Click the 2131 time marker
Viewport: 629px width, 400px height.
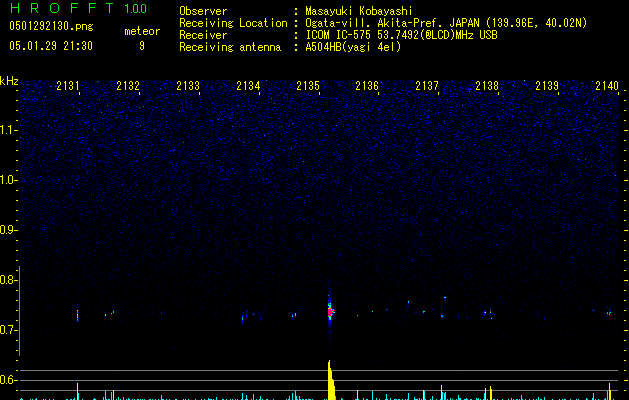click(x=68, y=86)
